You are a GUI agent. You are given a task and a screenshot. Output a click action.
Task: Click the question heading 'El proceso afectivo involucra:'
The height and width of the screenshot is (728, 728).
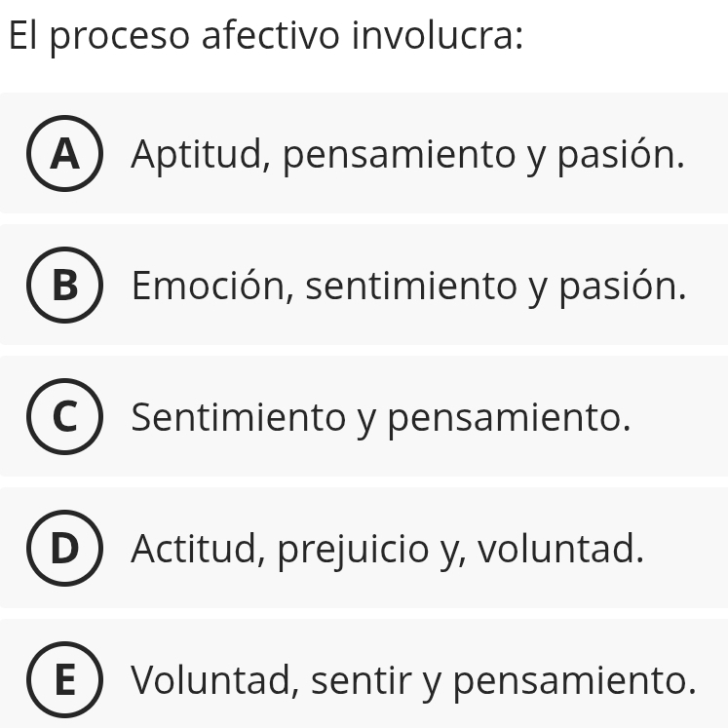[x=266, y=38]
